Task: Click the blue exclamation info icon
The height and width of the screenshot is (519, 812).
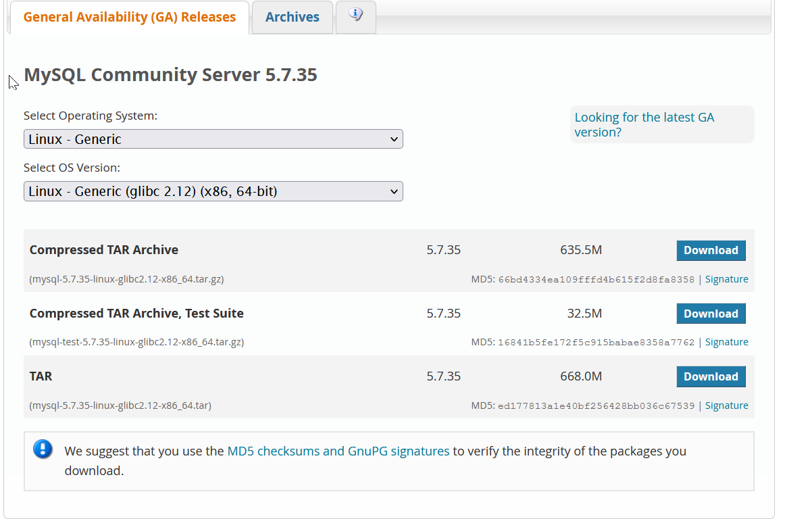Action: pyautogui.click(x=43, y=449)
